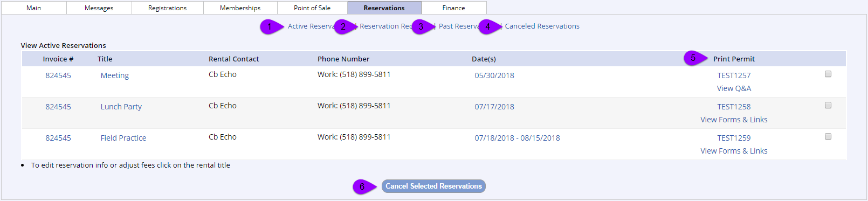Click View Q&A link
This screenshot has width=868, height=201.
(x=734, y=88)
